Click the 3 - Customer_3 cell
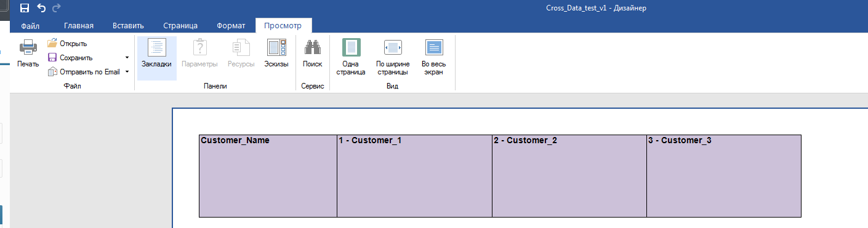Screen dimensions: 868x228 (724, 176)
